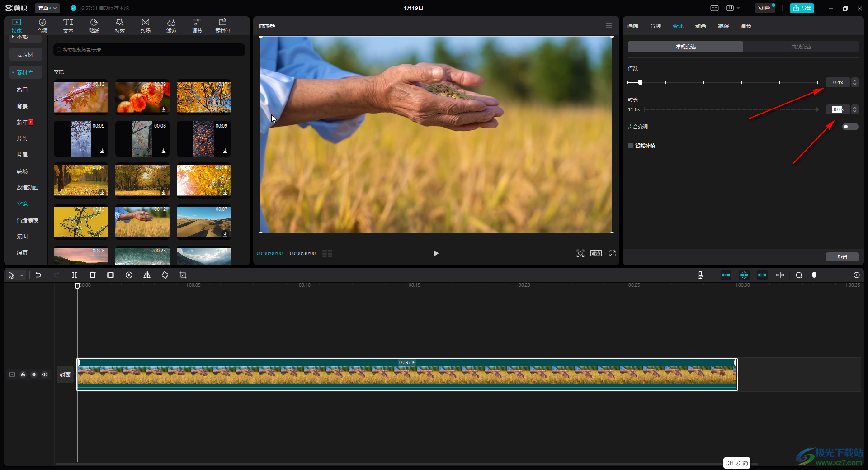868x470 pixels.
Task: Toggle main track magnet snapping
Action: point(726,275)
